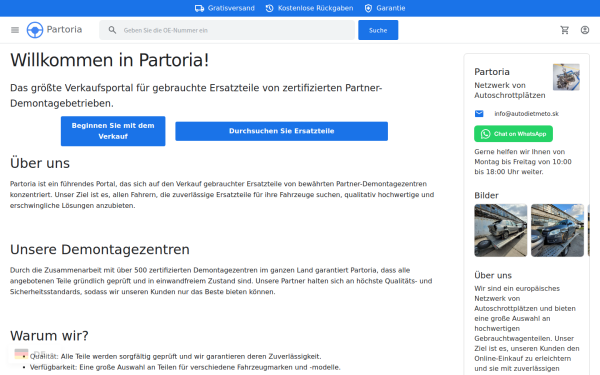Image resolution: width=600 pixels, height=375 pixels.
Task: Click the Willkommen in Partoria! heading
Action: 109,60
